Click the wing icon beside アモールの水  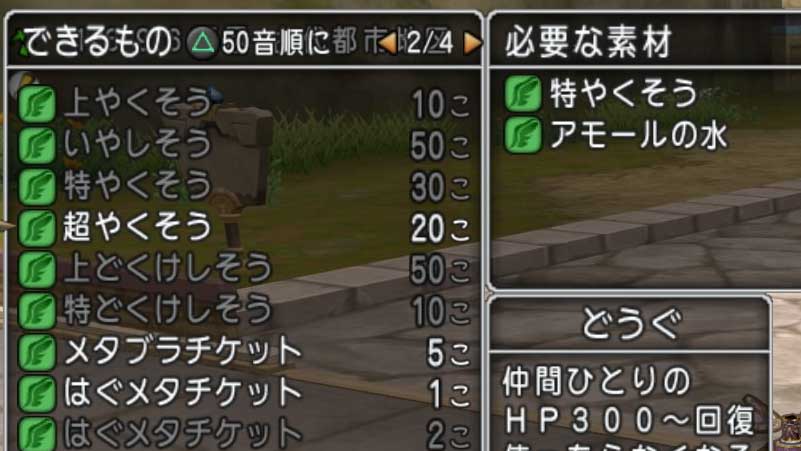point(523,135)
